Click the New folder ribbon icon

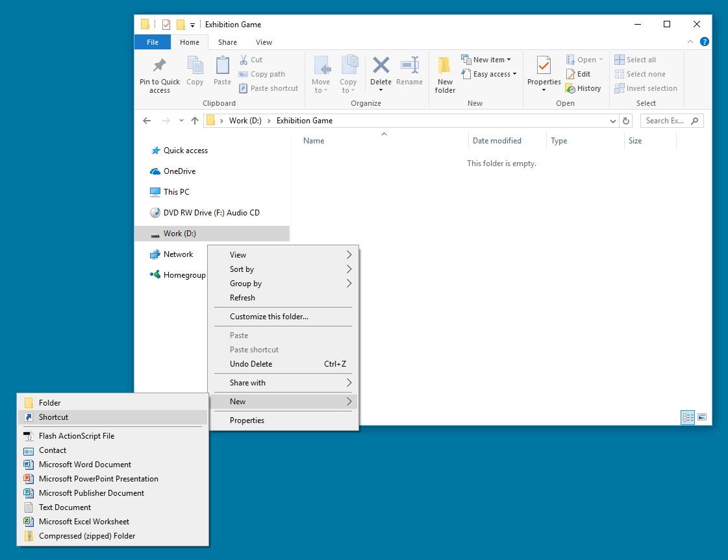coord(445,66)
